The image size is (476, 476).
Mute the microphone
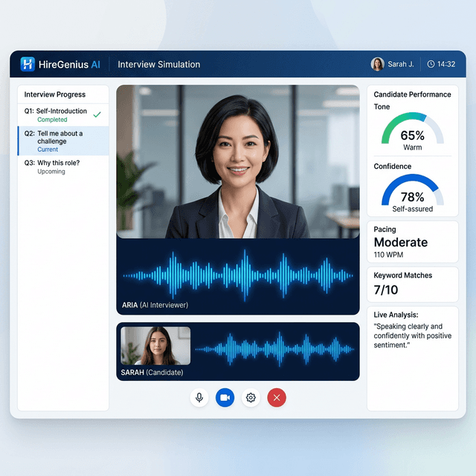click(199, 398)
